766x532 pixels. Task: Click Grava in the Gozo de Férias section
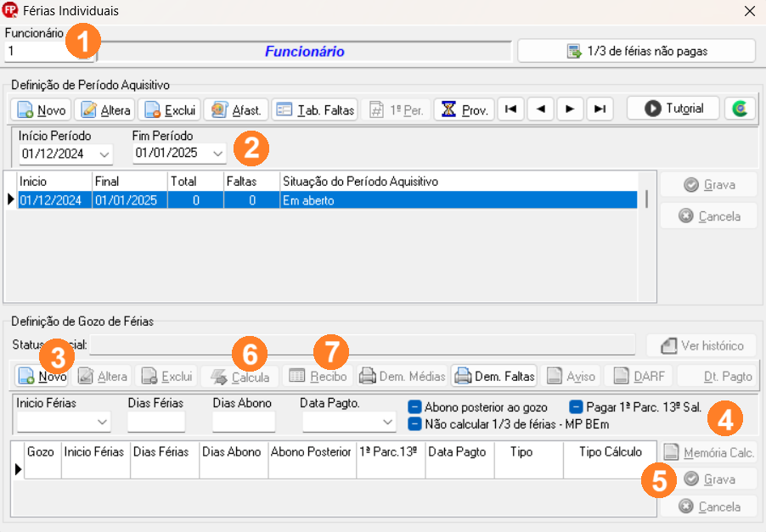pyautogui.click(x=709, y=479)
